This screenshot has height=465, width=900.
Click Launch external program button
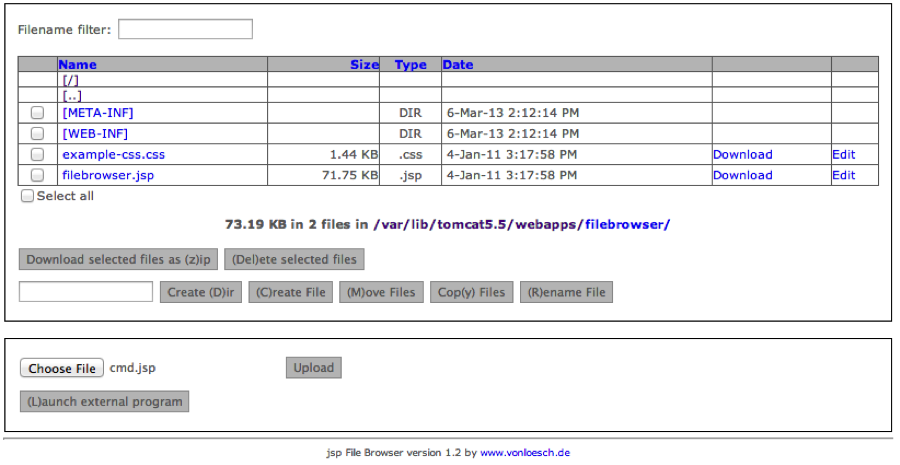[104, 402]
